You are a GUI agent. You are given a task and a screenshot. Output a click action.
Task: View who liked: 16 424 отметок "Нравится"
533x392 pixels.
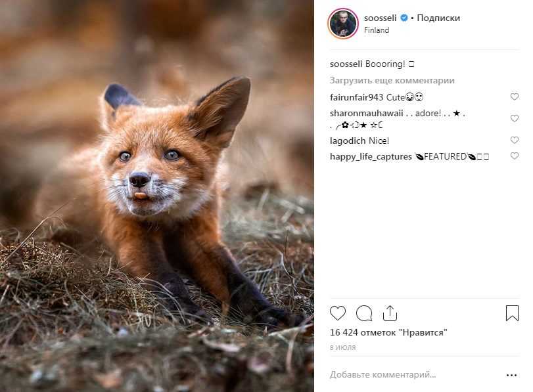388,332
